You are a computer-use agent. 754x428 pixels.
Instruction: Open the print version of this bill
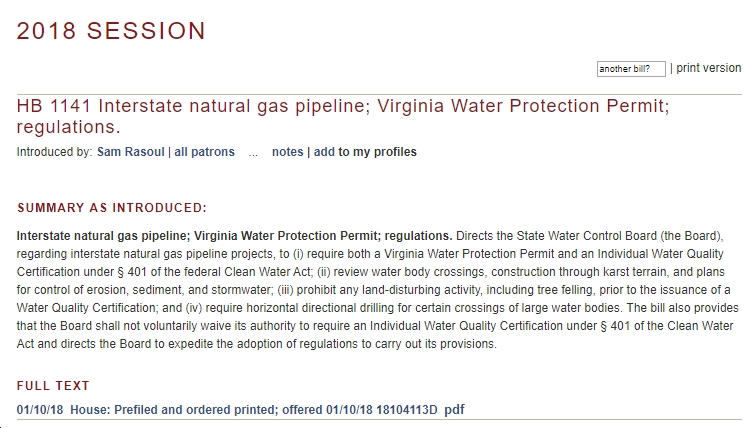click(708, 68)
